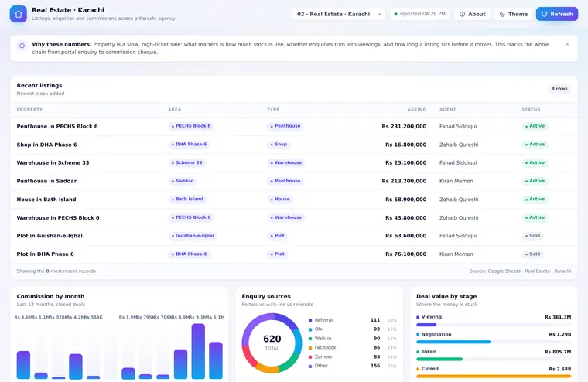Viewport: 588px width, 382px height.
Task: Click the Negotiation stage progress bar
Action: click(494, 342)
